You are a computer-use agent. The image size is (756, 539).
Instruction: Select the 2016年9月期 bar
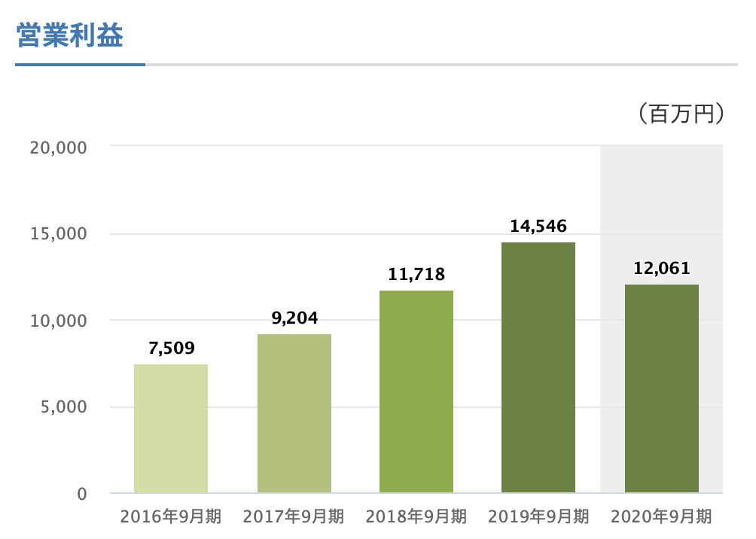(171, 428)
